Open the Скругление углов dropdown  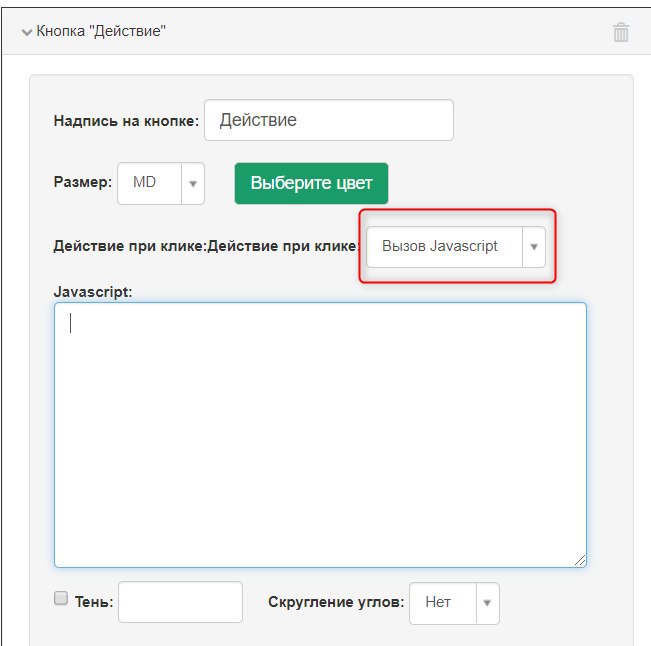click(454, 603)
